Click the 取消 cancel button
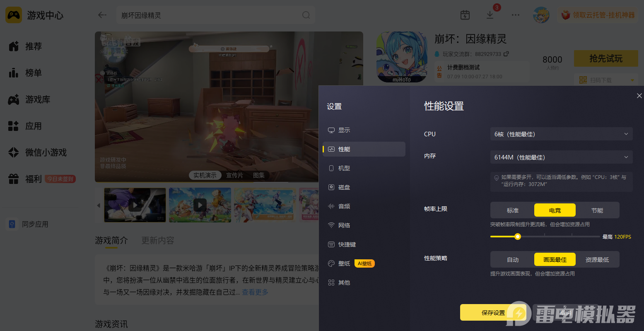Screen dimensions: 644x331 565,313
